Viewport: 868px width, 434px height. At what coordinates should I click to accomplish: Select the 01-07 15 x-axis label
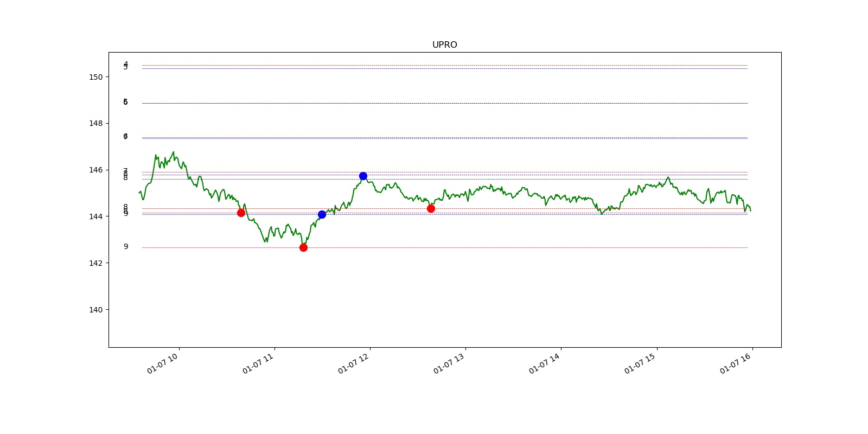tap(640, 363)
